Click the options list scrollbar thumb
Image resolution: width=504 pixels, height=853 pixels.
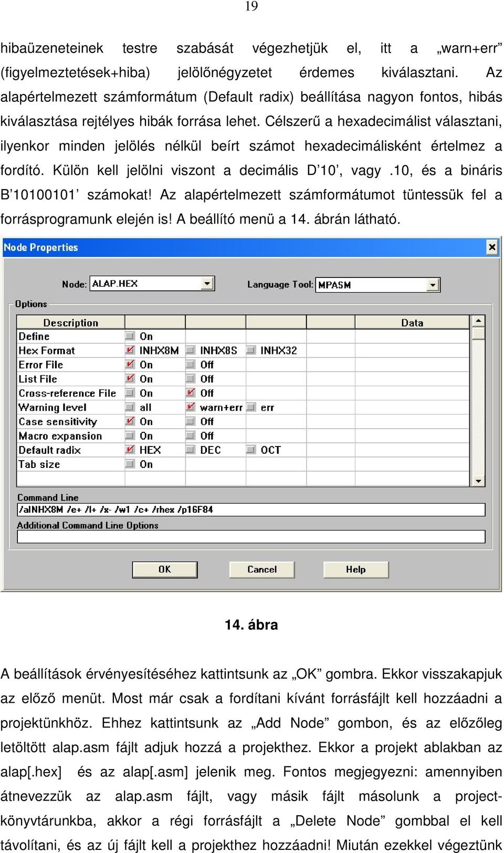pos(478,334)
